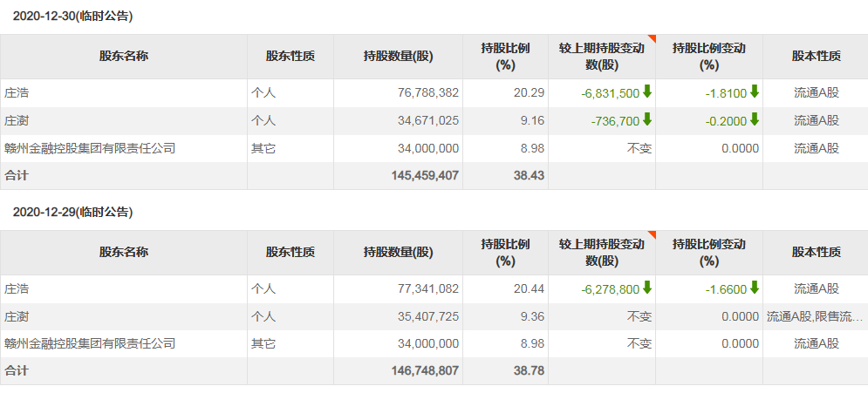Click green down arrow beside -6,278,800

click(x=647, y=288)
